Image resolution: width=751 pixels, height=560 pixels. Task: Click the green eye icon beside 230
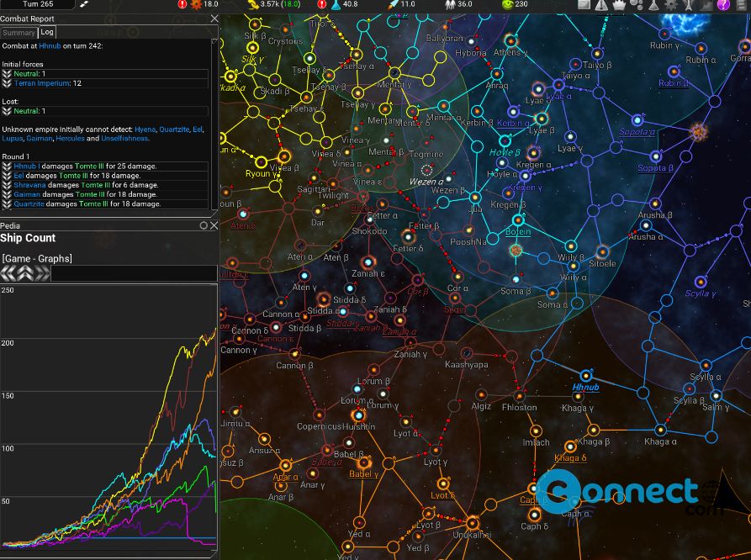pyautogui.click(x=507, y=4)
